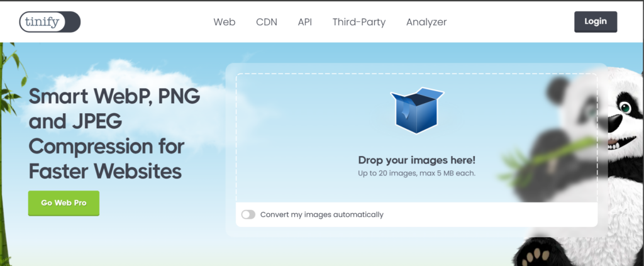Click the Convert my images automatically label
Screen dimensions: 644x266
coord(321,214)
